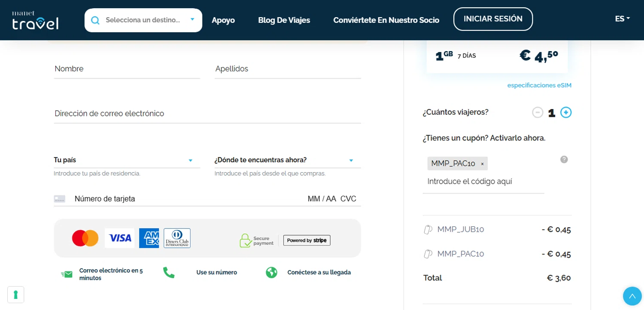Click the coupon help question mark icon
644x310 pixels.
coord(564,160)
